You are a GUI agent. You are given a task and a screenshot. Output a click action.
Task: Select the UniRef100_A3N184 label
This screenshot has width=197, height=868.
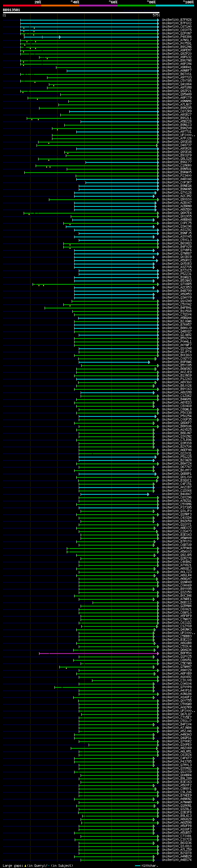click(176, 694)
